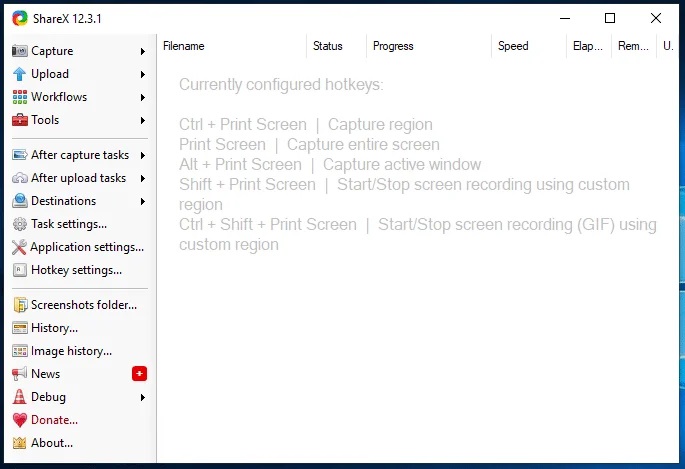Sort by Speed column header
The width and height of the screenshot is (685, 469).
point(529,46)
